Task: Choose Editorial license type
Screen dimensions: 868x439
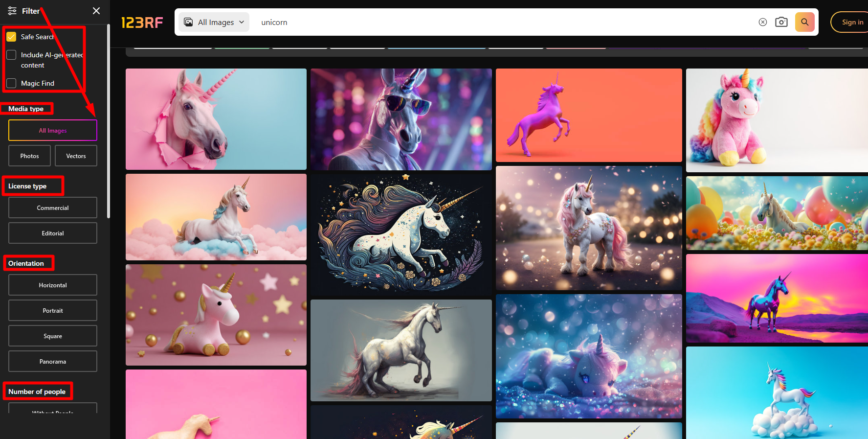Action: coord(53,233)
